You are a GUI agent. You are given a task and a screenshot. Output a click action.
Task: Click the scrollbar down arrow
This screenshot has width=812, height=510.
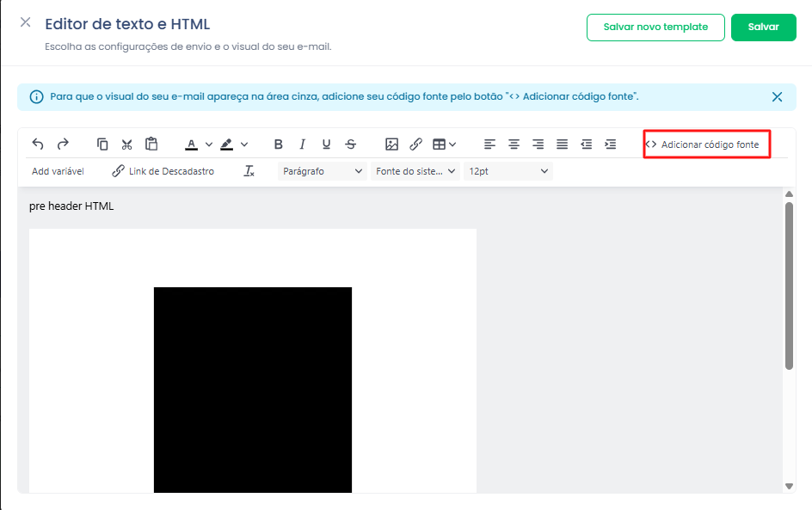point(789,486)
